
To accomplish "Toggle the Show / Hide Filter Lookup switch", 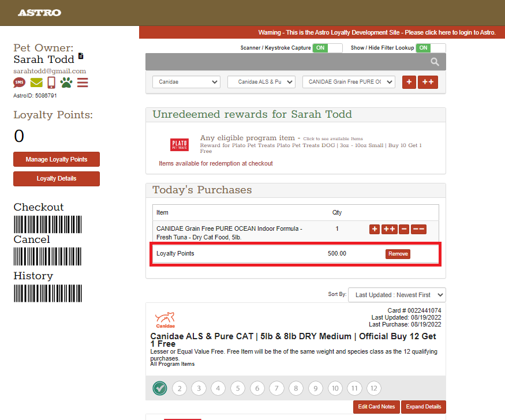I will pos(431,48).
